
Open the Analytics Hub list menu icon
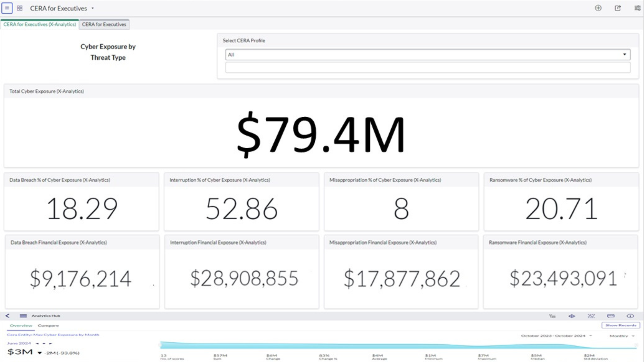click(23, 316)
